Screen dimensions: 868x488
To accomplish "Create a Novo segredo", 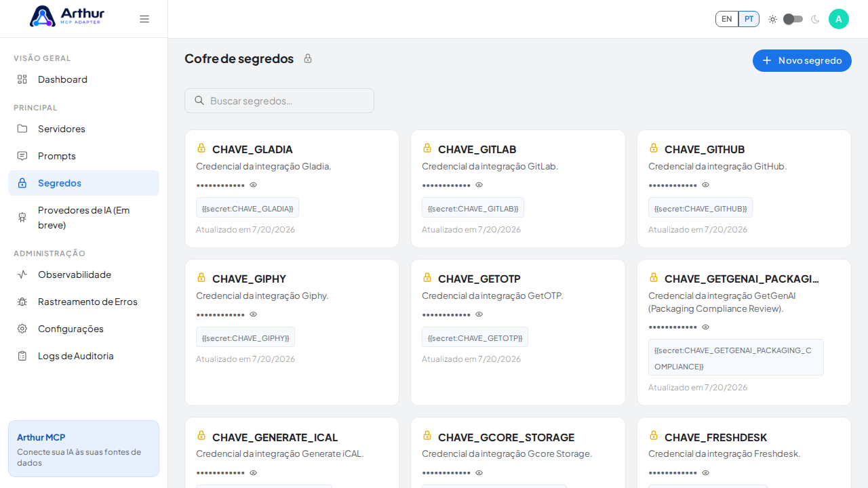I will pyautogui.click(x=802, y=60).
